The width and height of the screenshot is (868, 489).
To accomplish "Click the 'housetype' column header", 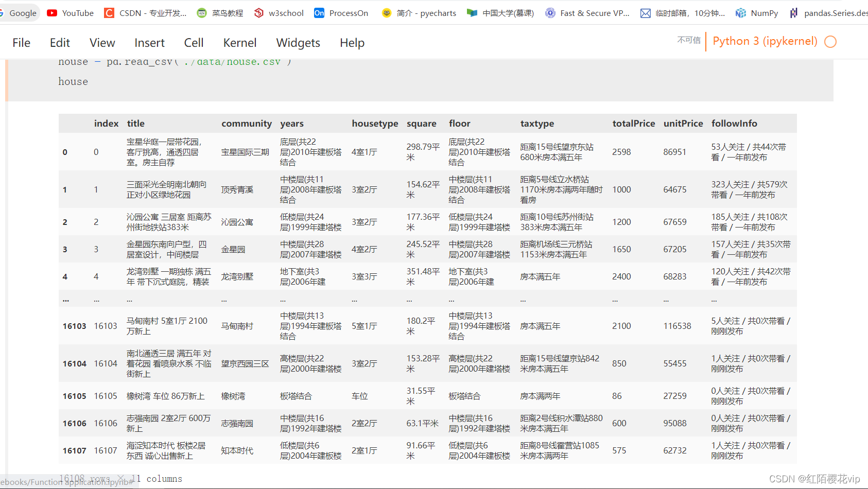I will click(375, 124).
